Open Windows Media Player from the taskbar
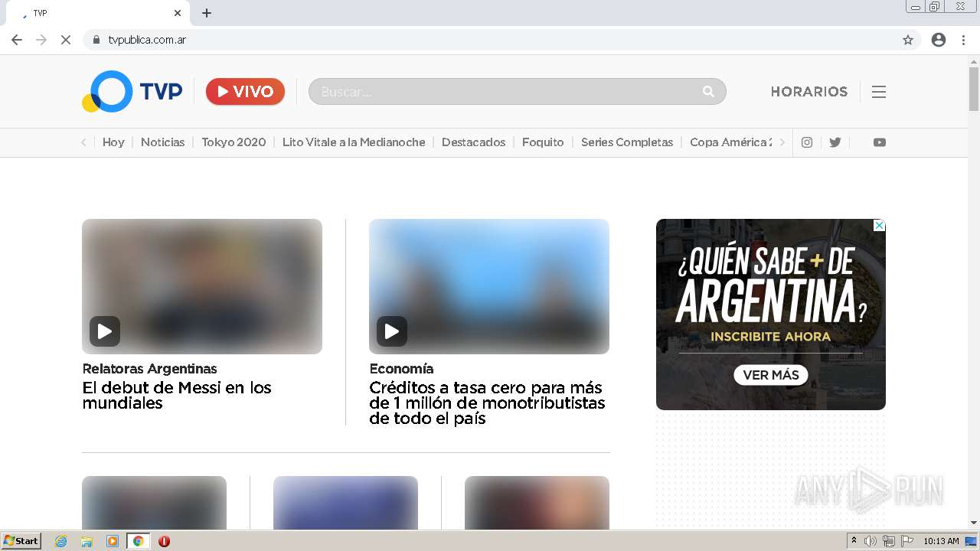Screen dimensions: 980x551 click(113, 541)
